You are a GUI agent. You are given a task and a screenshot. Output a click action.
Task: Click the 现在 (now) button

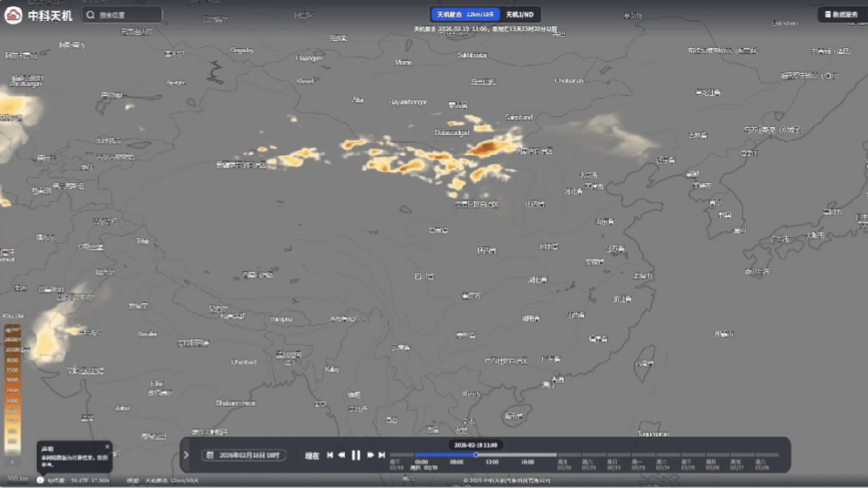click(312, 456)
